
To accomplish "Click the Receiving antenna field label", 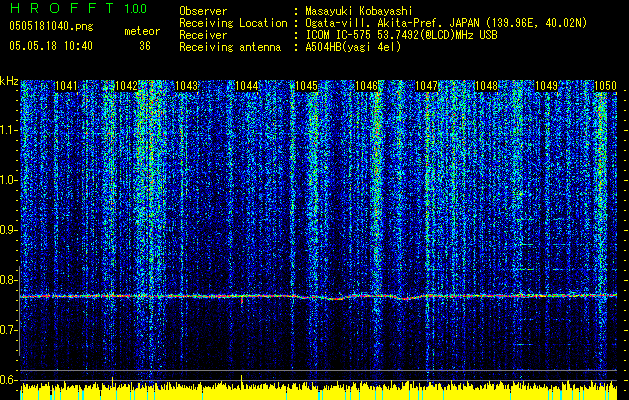I will coord(230,47).
